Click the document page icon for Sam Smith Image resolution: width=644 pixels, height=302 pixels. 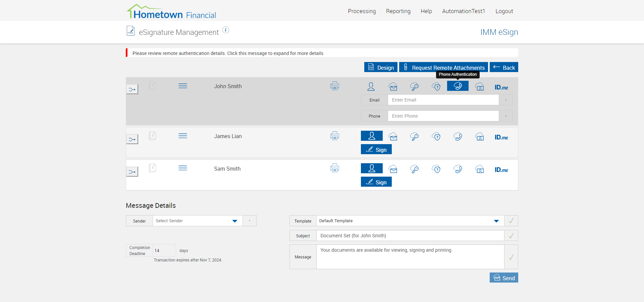153,168
